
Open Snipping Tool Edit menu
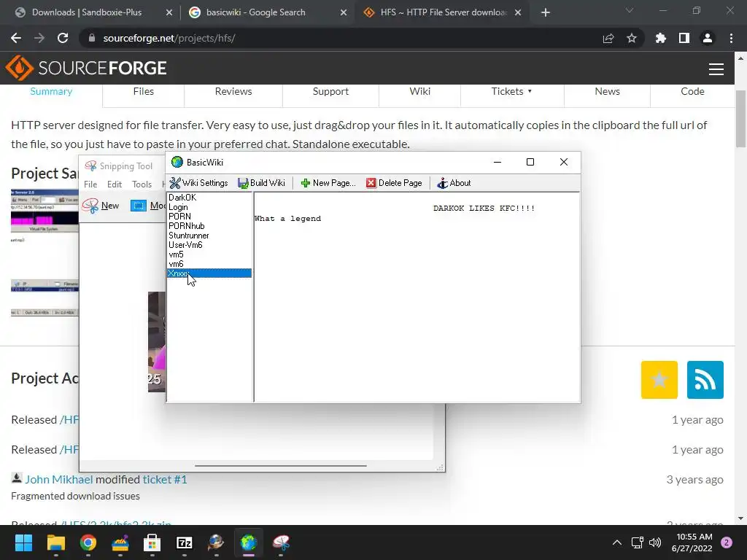click(x=115, y=184)
